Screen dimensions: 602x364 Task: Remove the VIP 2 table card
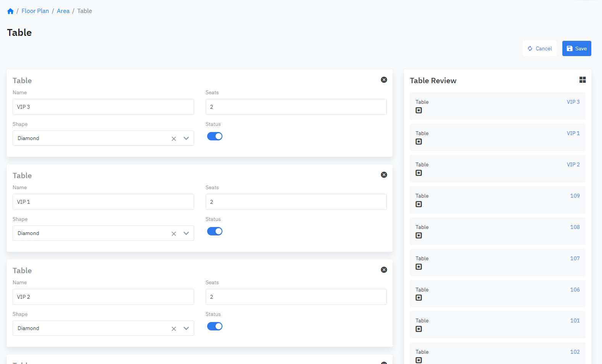tap(384, 270)
